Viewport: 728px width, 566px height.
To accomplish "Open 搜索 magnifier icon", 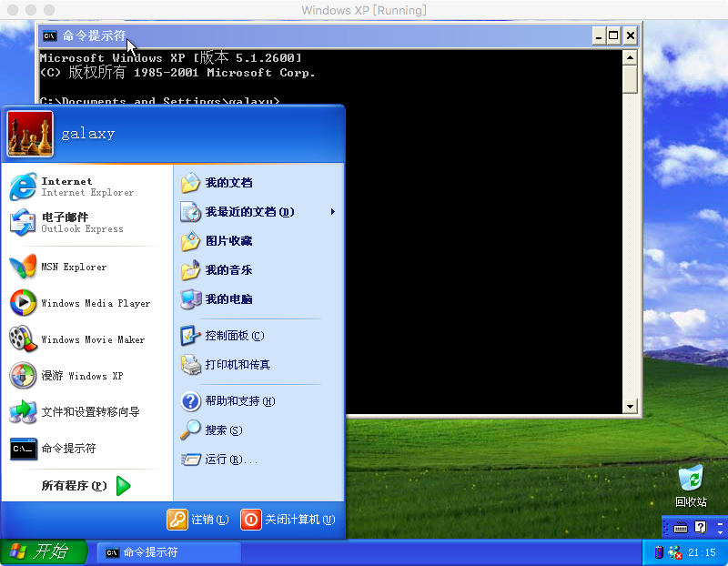I will point(190,430).
